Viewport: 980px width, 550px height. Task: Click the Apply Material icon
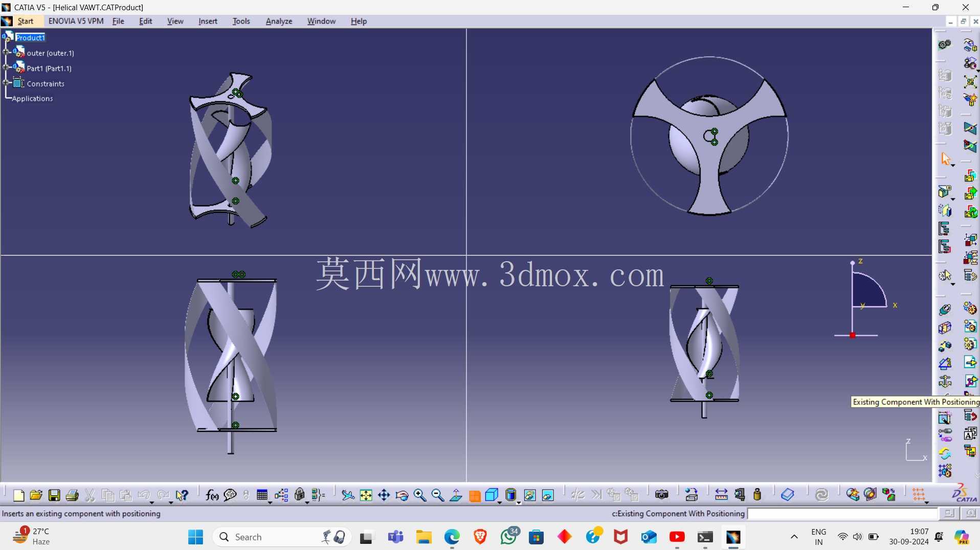pyautogui.click(x=788, y=495)
